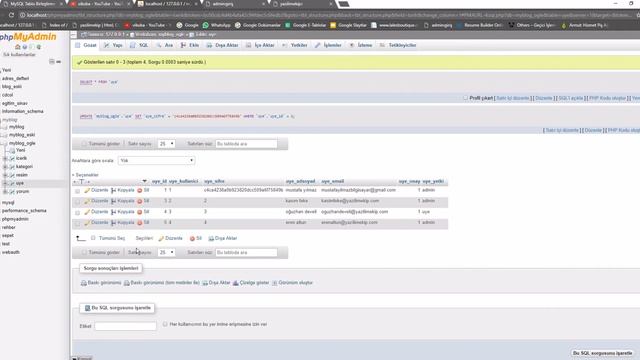Screen dimensions: 640x360
Task: Tick checkbox for kasım teke row
Action: tap(78, 202)
